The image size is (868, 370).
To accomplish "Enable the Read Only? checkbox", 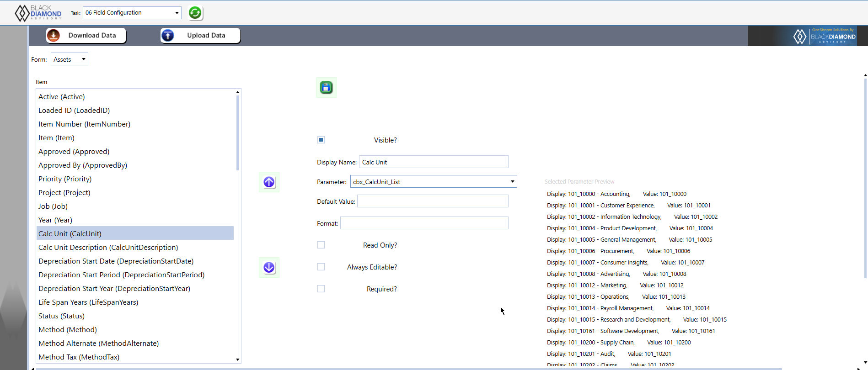I will tap(321, 245).
